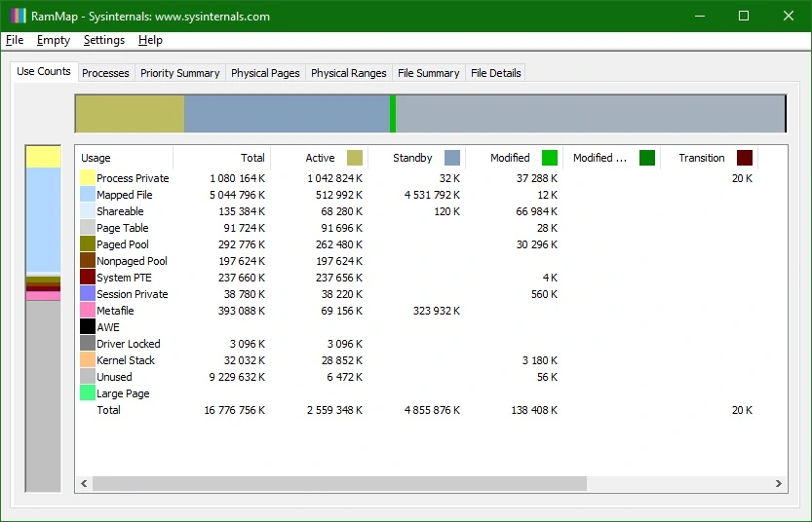Click the Paged Pool olive swatch
The width and height of the screenshot is (812, 522).
coord(88,244)
